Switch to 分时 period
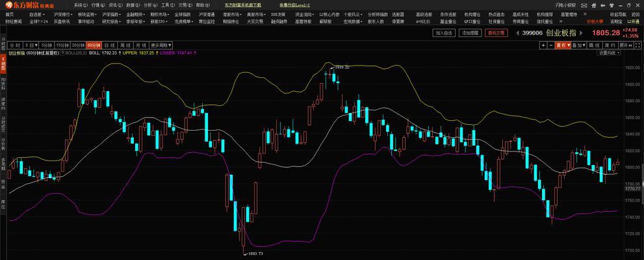Image resolution: width=644 pixels, height=260 pixels. 15,45
